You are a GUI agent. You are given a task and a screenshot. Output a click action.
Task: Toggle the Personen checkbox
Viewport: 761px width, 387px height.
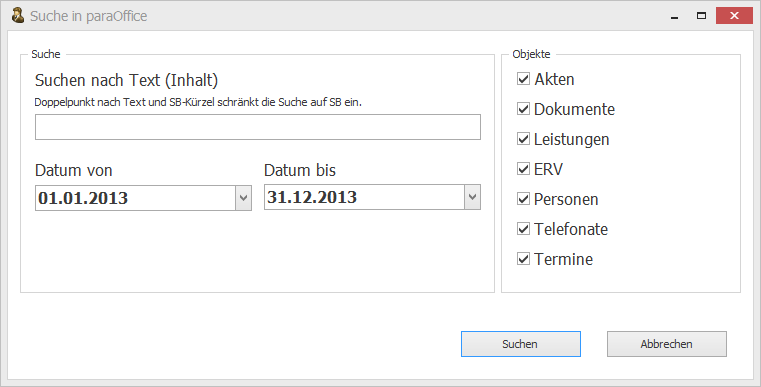click(523, 199)
